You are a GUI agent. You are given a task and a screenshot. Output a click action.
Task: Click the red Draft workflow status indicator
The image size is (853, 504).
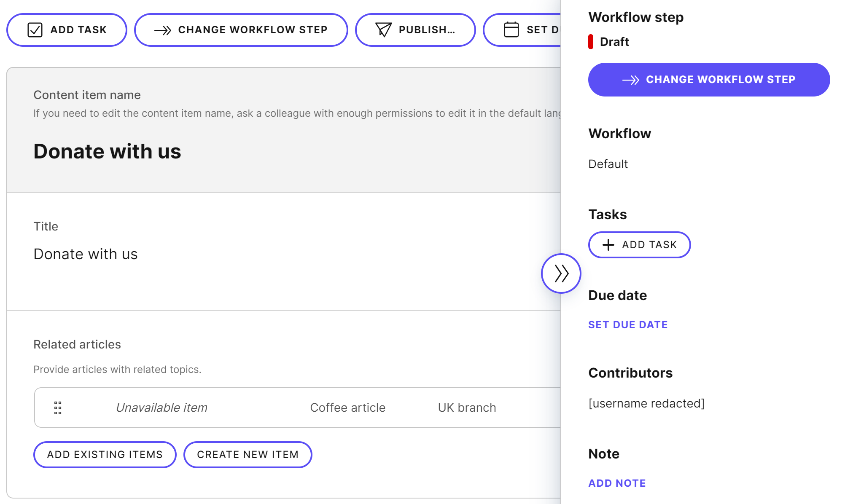pos(592,41)
